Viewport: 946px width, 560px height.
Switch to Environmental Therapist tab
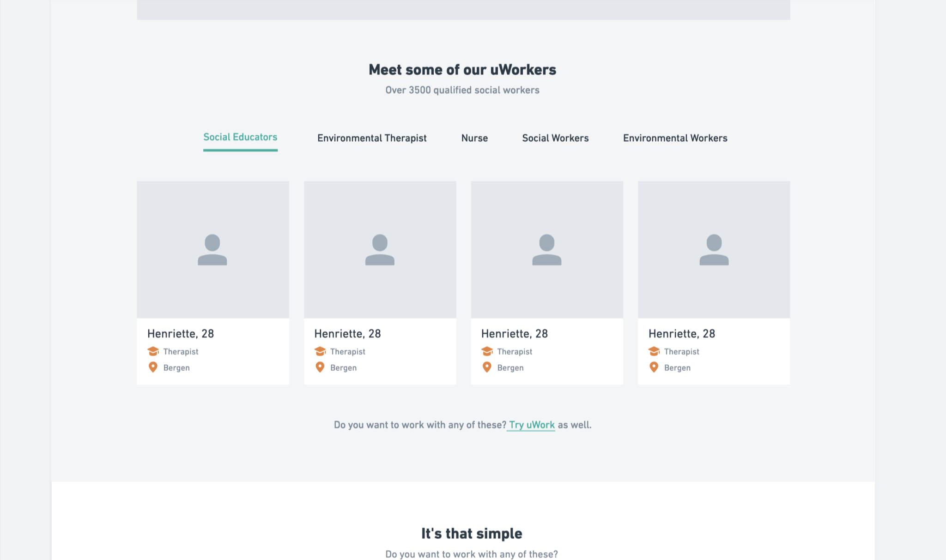[x=372, y=138]
